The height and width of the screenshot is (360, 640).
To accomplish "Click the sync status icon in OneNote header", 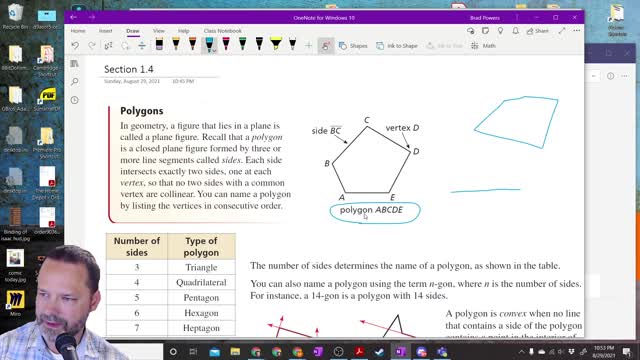I will [x=471, y=31].
